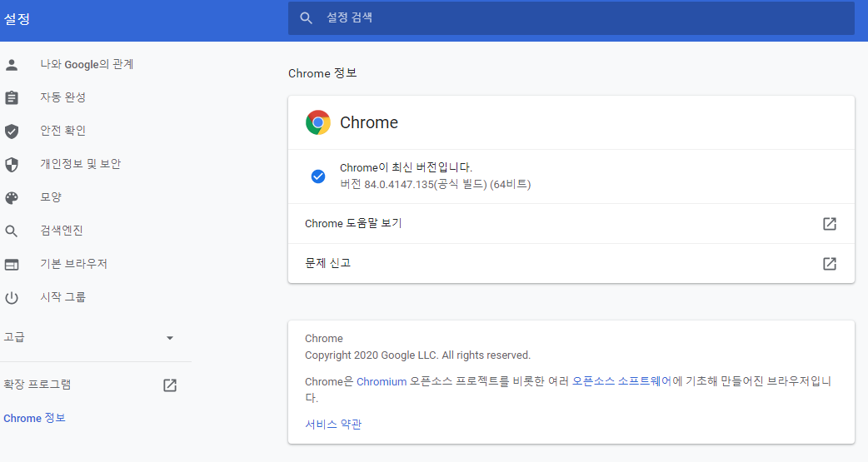868x462 pixels.
Task: Open the 서비스 약관 link
Action: click(x=333, y=425)
